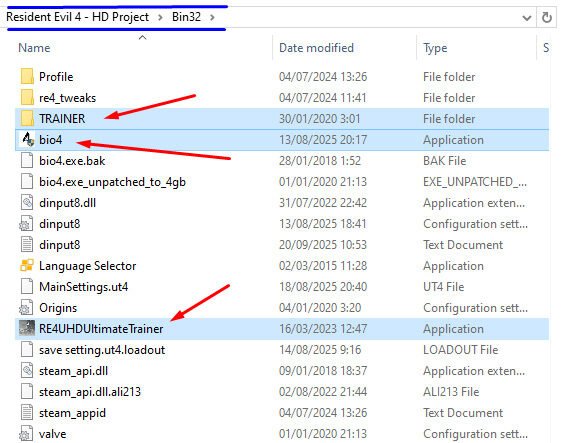This screenshot has width=565, height=443.
Task: Select the Profile folder icon
Action: click(27, 76)
